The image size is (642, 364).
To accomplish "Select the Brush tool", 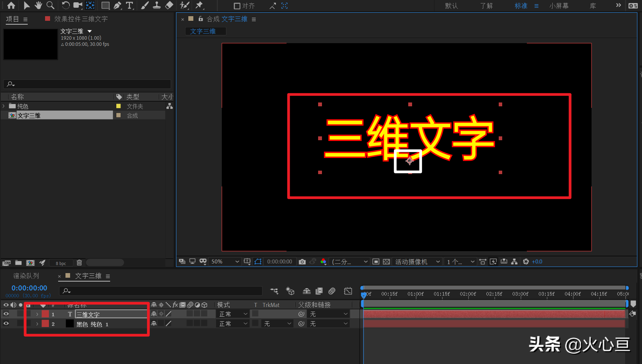I will [x=145, y=5].
